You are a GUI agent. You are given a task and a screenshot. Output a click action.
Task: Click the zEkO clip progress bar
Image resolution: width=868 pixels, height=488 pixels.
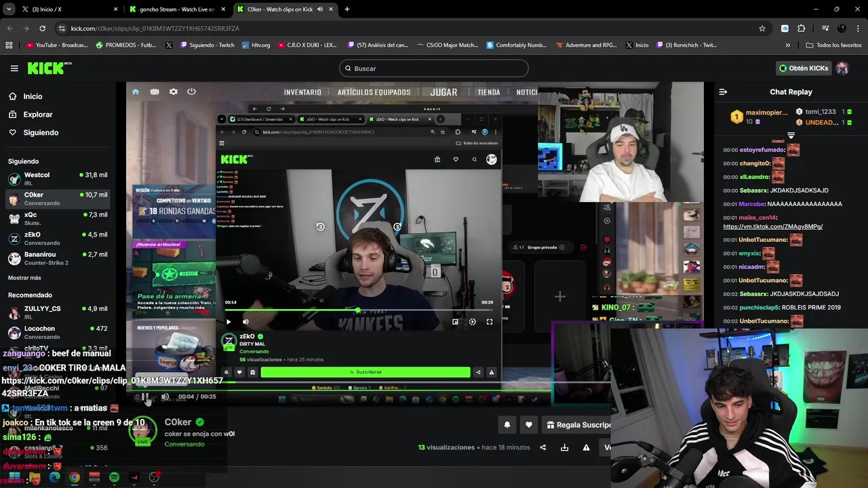pos(359,310)
